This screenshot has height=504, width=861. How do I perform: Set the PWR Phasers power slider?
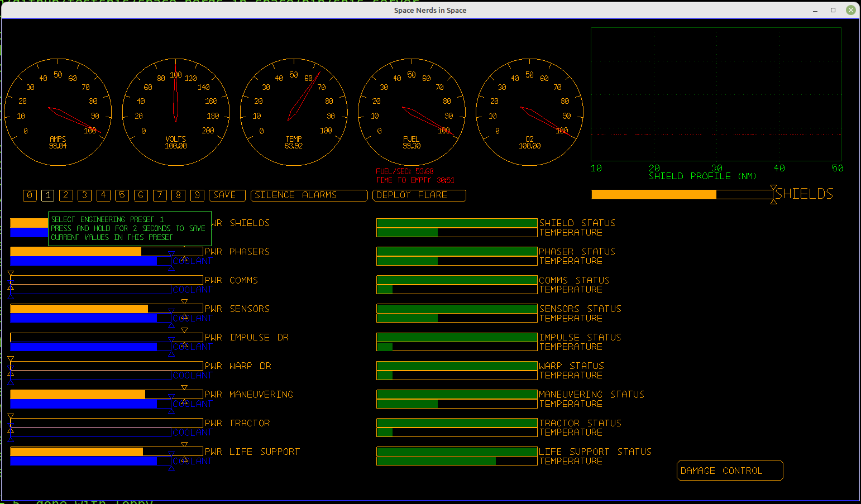[x=107, y=252]
